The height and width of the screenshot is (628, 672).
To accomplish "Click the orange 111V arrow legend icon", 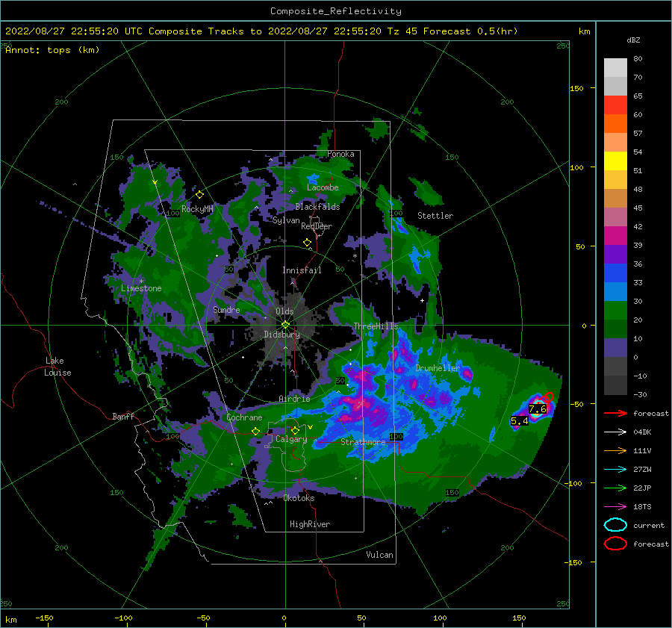I will pos(615,450).
